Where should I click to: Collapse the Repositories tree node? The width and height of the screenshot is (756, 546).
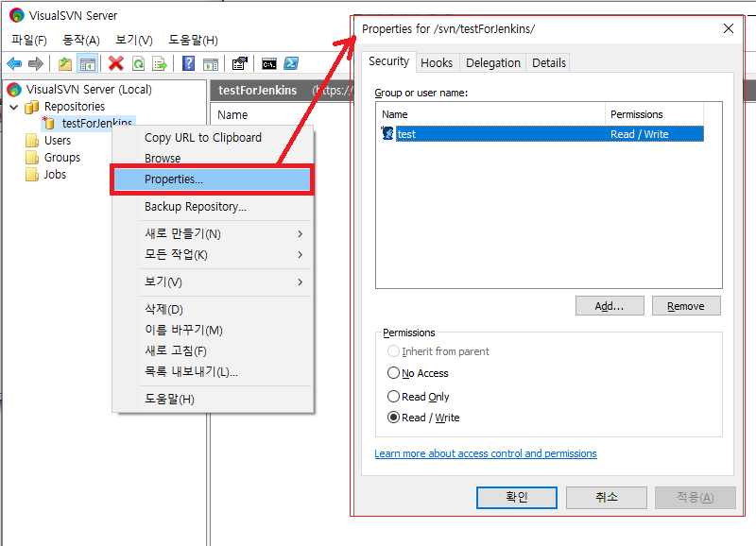[14, 107]
